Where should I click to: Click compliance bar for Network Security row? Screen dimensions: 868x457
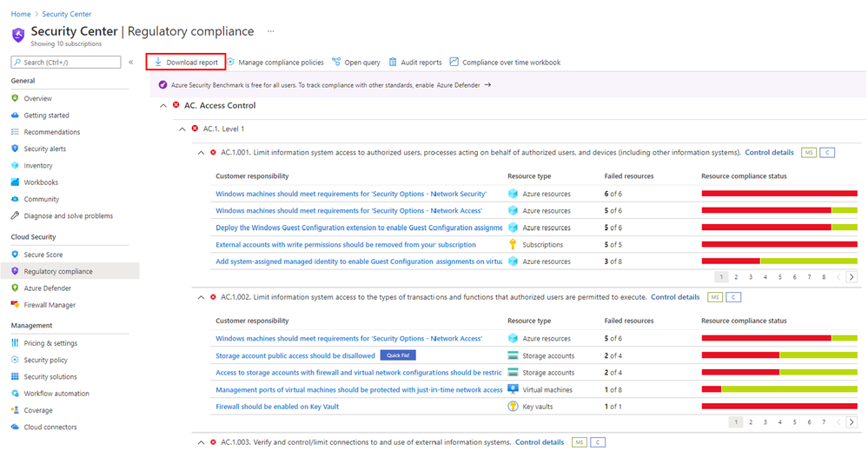tap(779, 194)
